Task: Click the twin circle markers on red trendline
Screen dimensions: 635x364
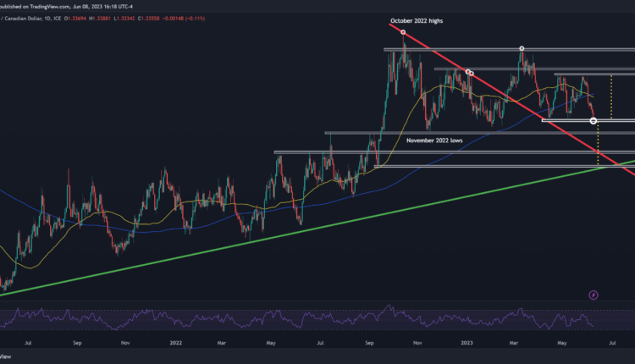Action: pyautogui.click(x=469, y=74)
